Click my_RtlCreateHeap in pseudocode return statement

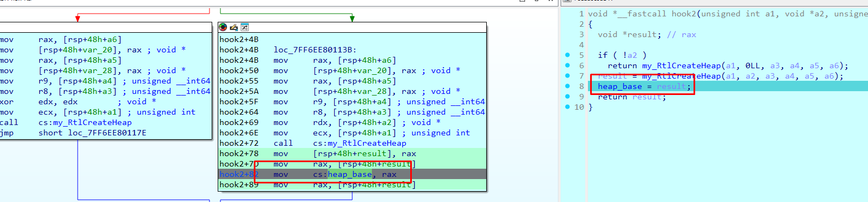(681, 66)
